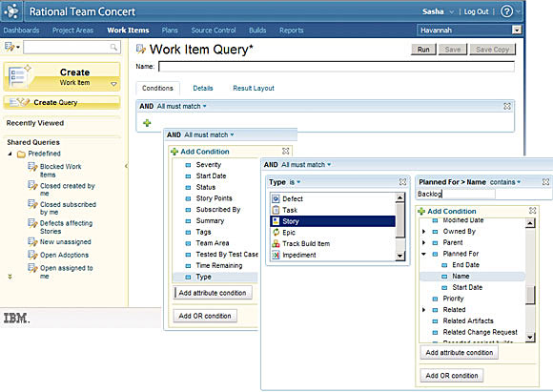Collapse the Planned For attribute
The height and width of the screenshot is (392, 553).
point(424,254)
